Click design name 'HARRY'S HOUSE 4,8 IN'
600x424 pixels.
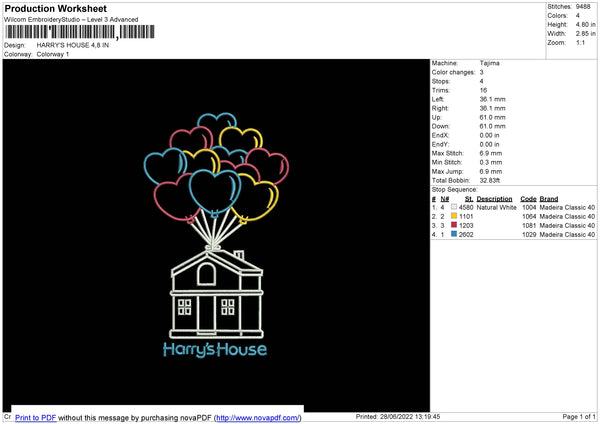point(73,45)
